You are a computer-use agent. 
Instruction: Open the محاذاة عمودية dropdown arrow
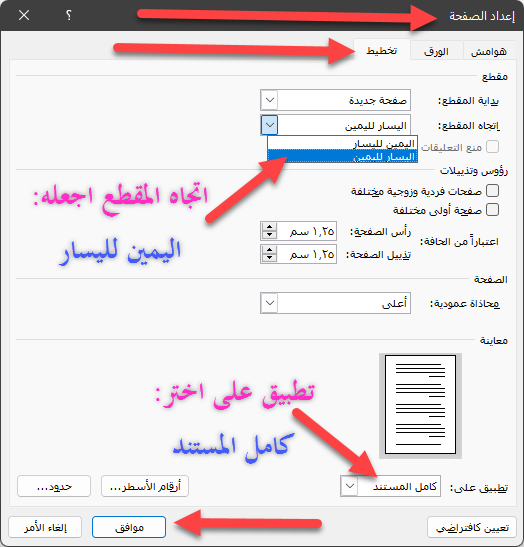(270, 303)
